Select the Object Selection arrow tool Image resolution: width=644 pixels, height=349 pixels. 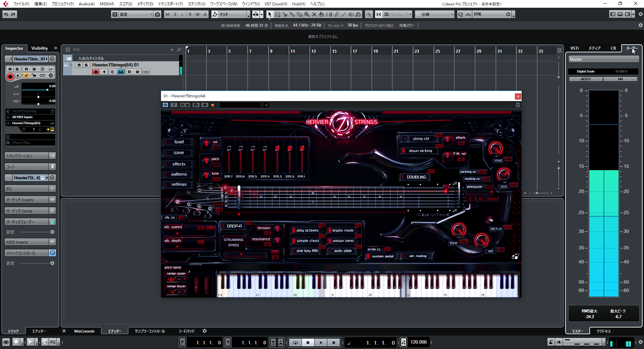click(x=270, y=14)
